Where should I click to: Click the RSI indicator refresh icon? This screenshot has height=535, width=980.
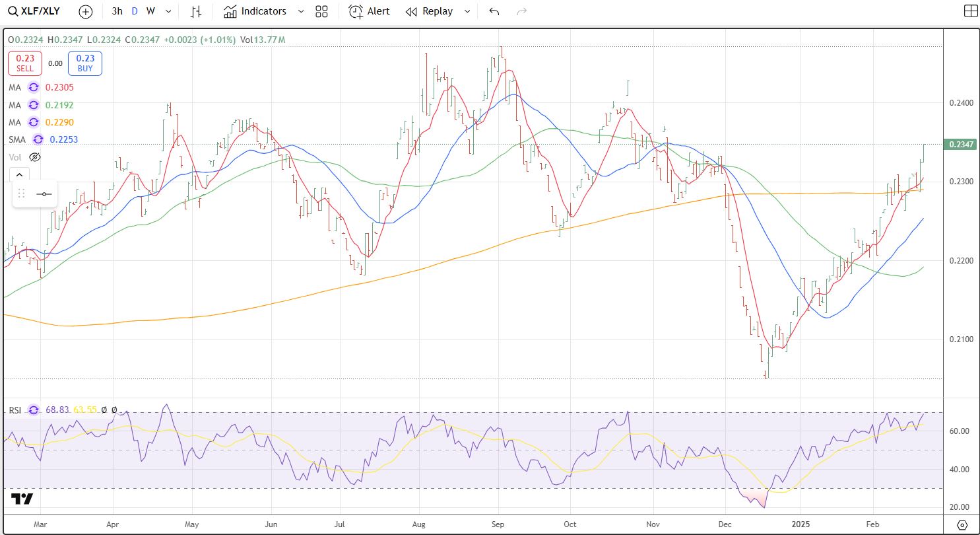[x=34, y=410]
